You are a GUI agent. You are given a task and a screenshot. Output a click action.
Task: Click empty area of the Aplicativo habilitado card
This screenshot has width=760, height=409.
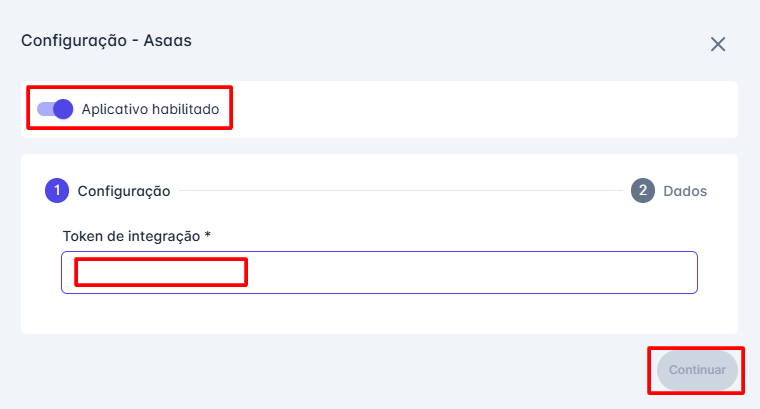point(480,108)
